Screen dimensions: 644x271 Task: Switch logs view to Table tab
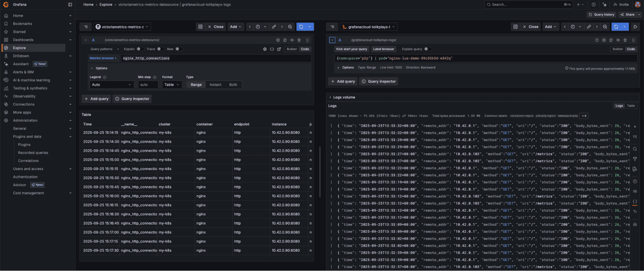click(631, 106)
